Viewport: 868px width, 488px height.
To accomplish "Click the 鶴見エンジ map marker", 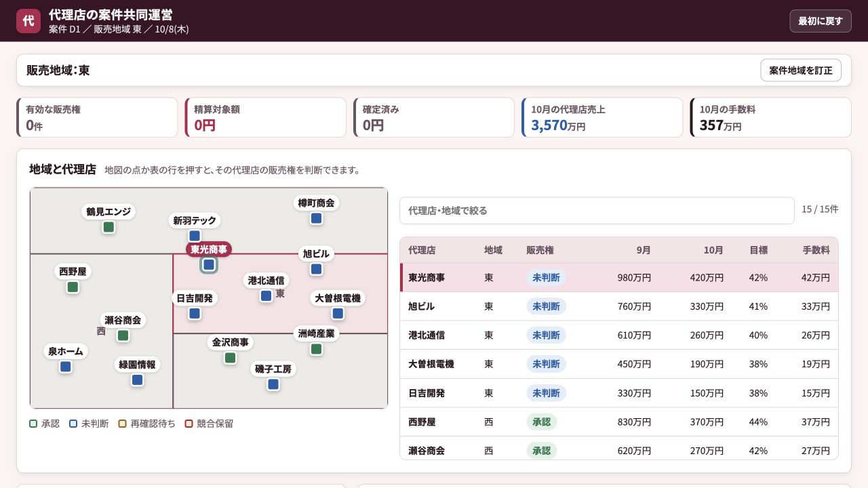I will pos(108,227).
